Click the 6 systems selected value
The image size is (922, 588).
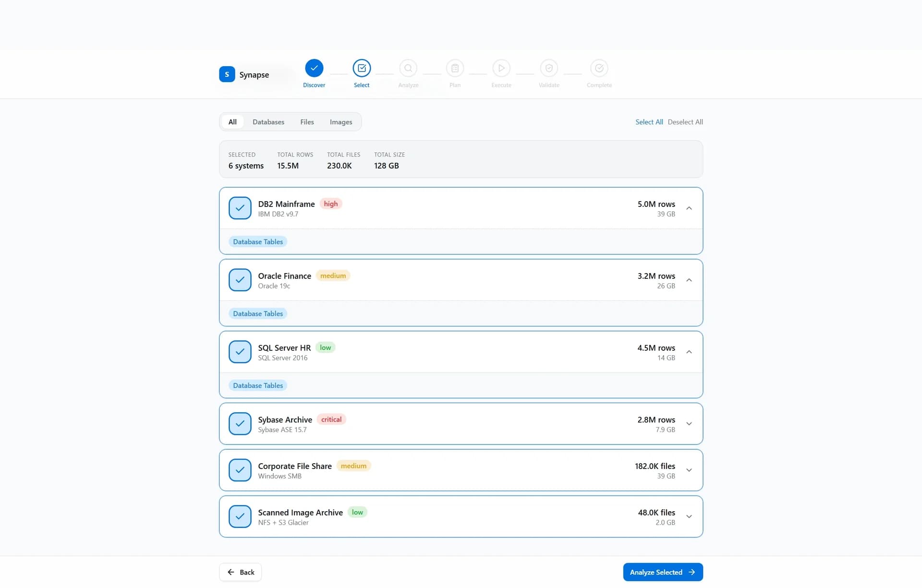click(x=246, y=166)
